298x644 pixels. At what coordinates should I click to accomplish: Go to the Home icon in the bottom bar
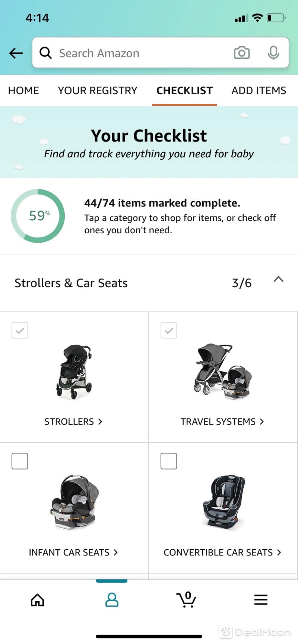pyautogui.click(x=37, y=600)
